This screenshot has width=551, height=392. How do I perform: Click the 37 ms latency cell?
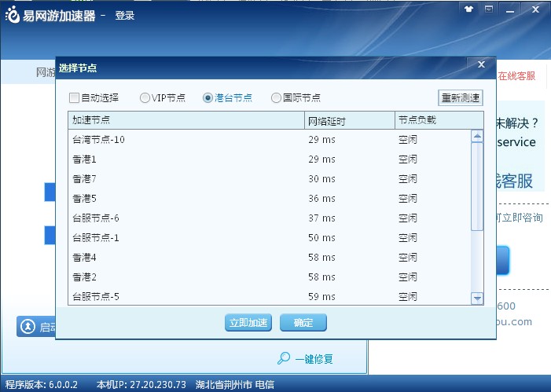coord(322,218)
